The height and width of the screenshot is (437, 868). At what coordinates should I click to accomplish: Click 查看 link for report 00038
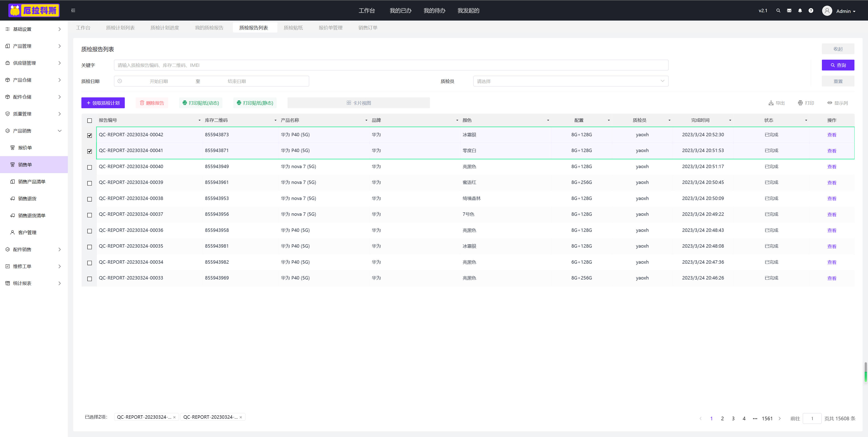(831, 198)
